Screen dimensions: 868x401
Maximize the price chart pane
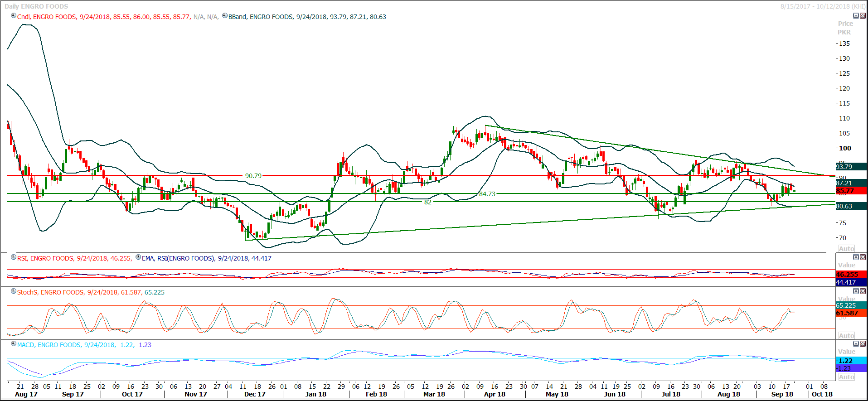(856, 16)
